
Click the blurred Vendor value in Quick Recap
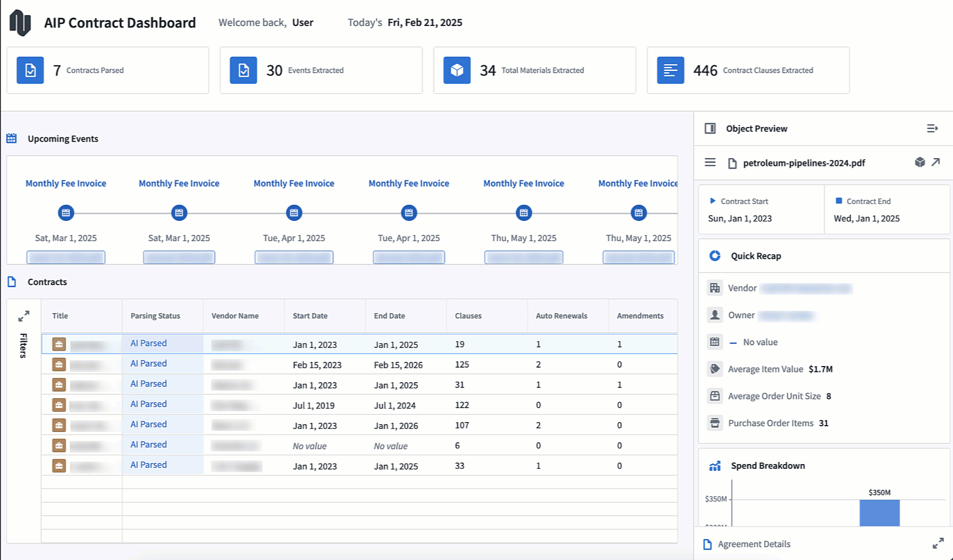tap(806, 288)
